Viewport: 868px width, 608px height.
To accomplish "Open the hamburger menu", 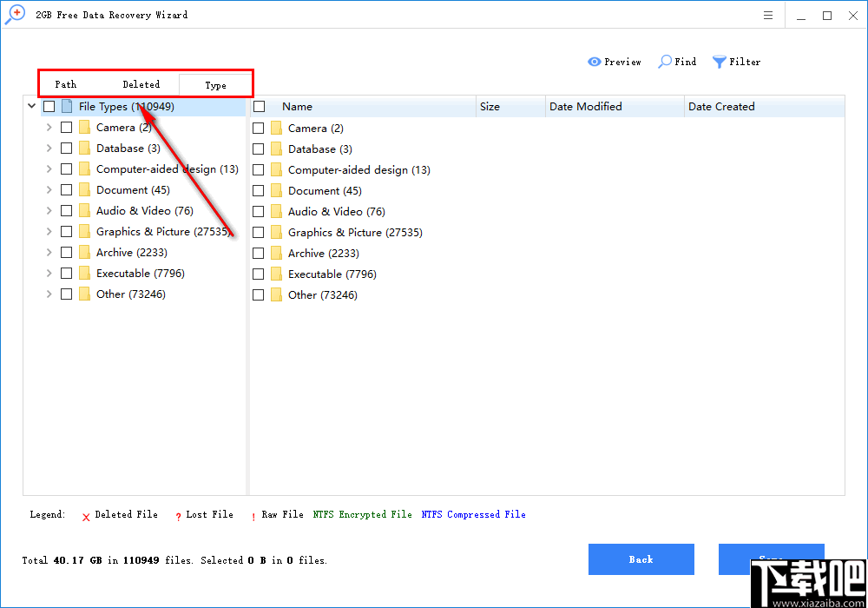I will 767,15.
